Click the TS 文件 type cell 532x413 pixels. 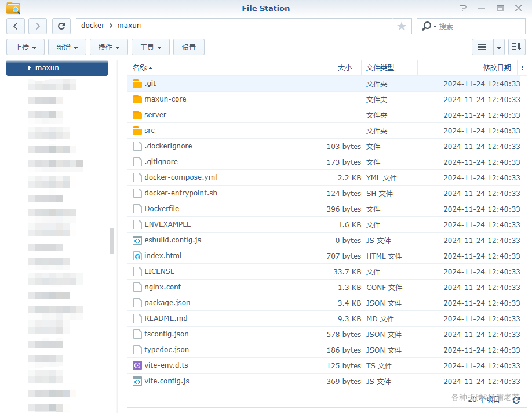click(x=379, y=366)
